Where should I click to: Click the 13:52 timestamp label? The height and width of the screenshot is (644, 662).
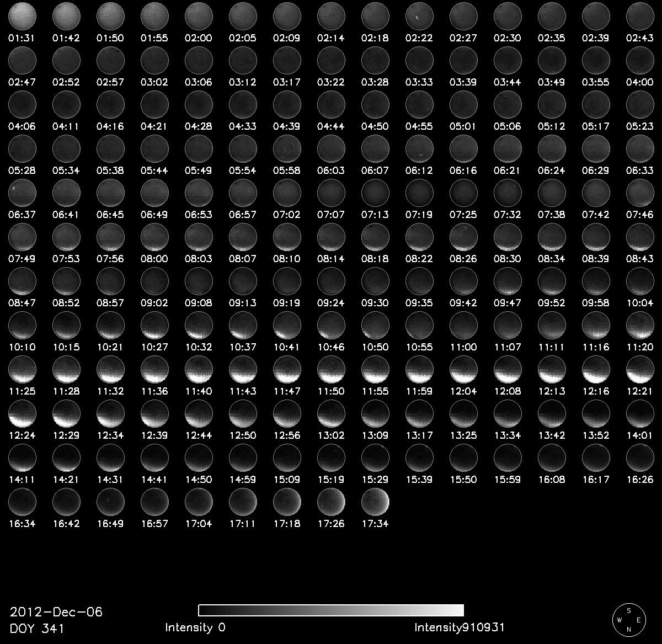click(x=596, y=435)
